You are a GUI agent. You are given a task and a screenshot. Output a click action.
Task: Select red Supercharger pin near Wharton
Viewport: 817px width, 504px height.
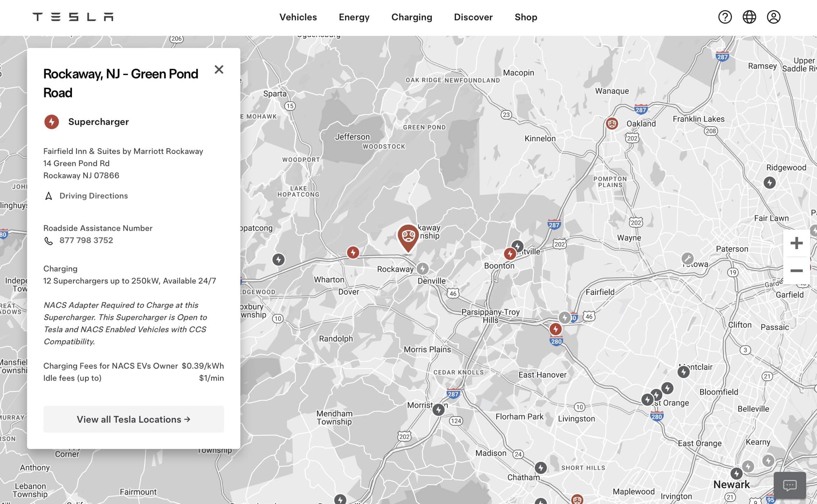pos(353,252)
